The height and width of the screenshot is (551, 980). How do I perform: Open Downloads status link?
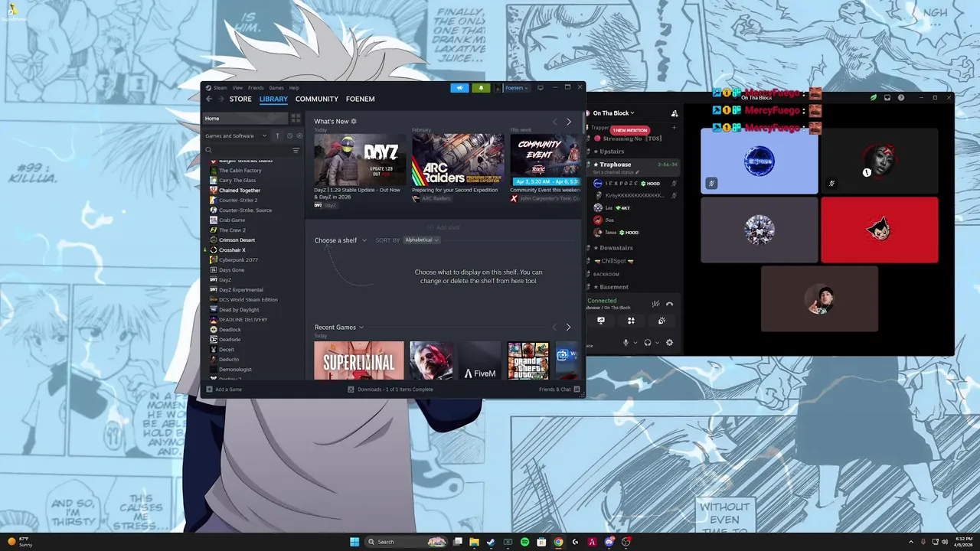click(390, 390)
